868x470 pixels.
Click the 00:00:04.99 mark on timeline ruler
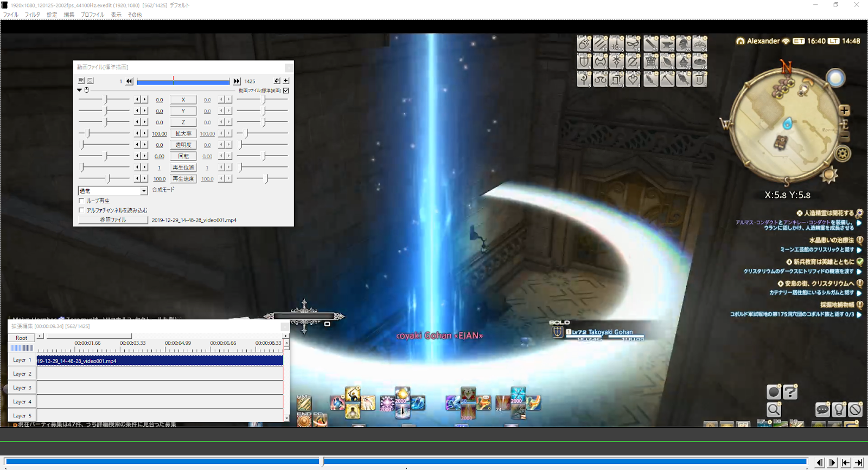point(178,343)
